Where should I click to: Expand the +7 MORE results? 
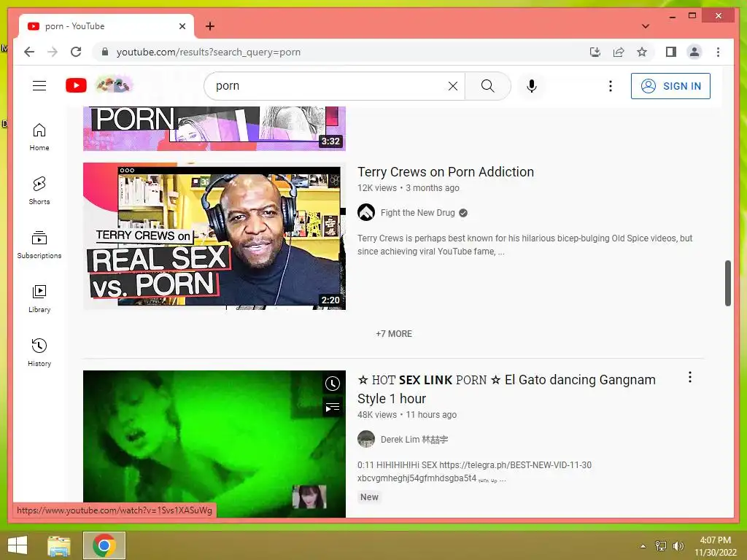tap(393, 334)
